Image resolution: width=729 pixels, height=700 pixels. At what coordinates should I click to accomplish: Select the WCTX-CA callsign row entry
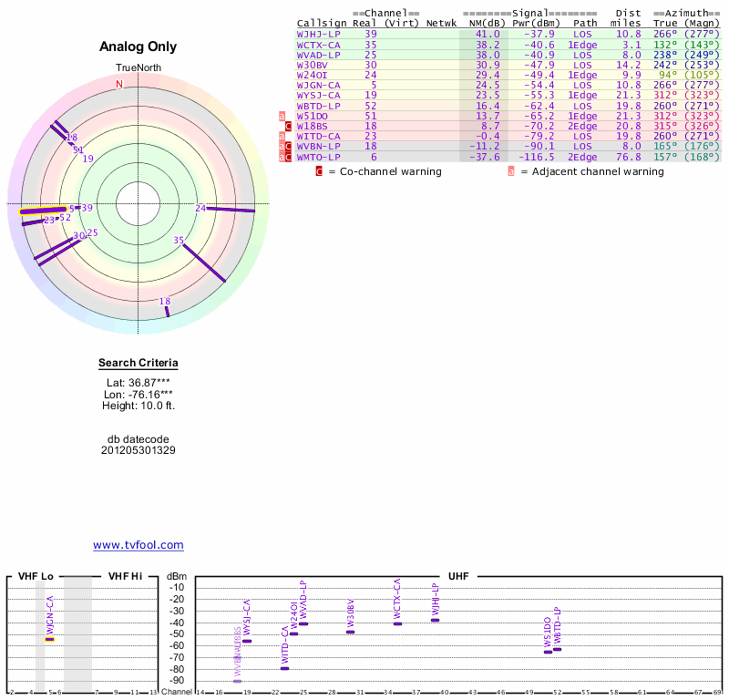[319, 44]
